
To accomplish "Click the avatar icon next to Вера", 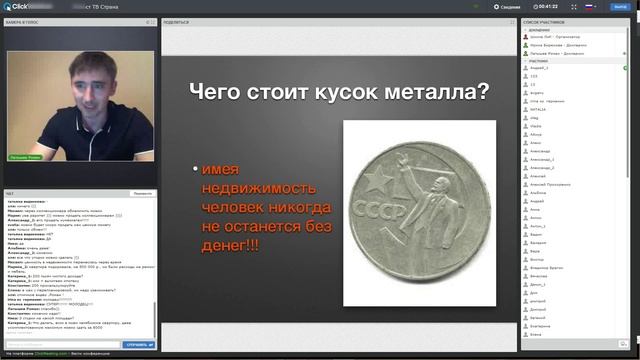I will pos(526,251).
